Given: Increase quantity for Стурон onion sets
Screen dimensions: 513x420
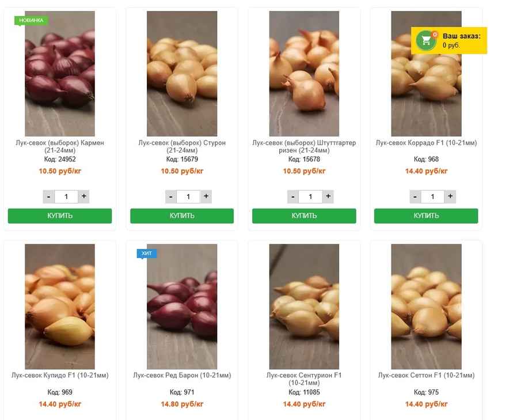Looking at the screenshot, I should 206,196.
